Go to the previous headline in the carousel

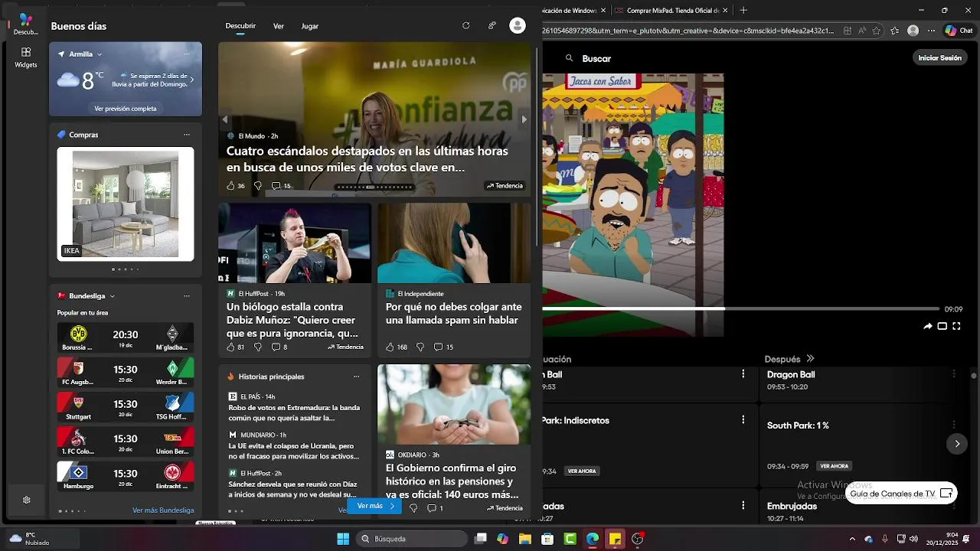click(x=225, y=119)
